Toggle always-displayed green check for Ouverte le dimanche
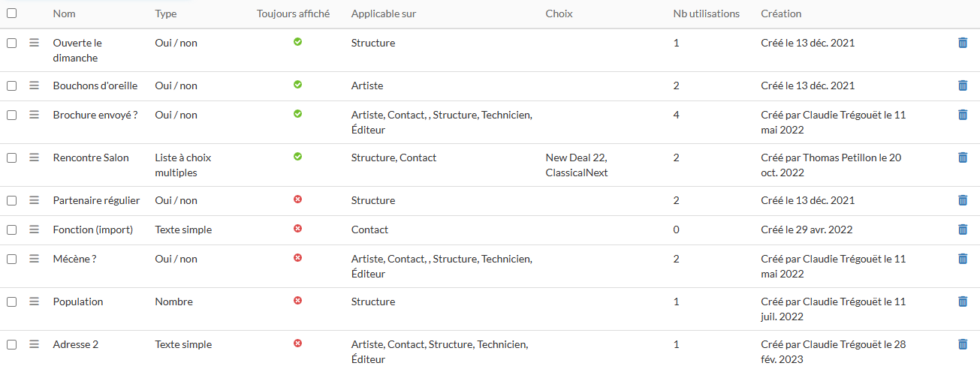Image resolution: width=980 pixels, height=372 pixels. click(x=297, y=42)
